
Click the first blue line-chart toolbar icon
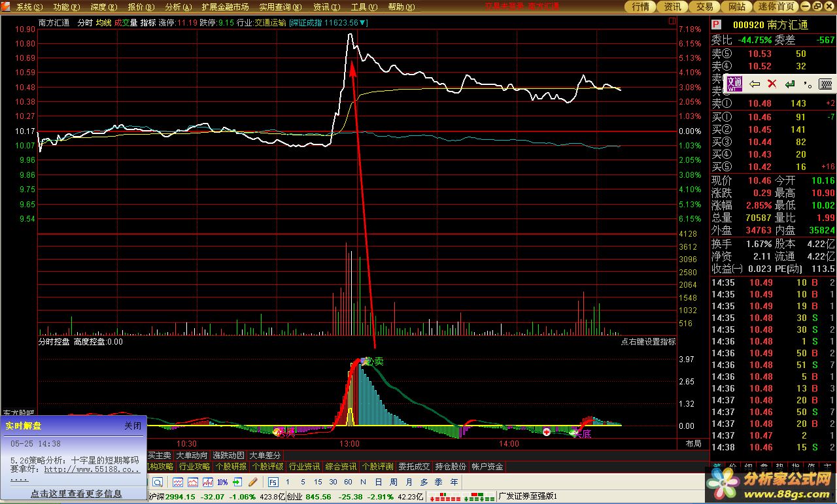pyautogui.click(x=177, y=482)
